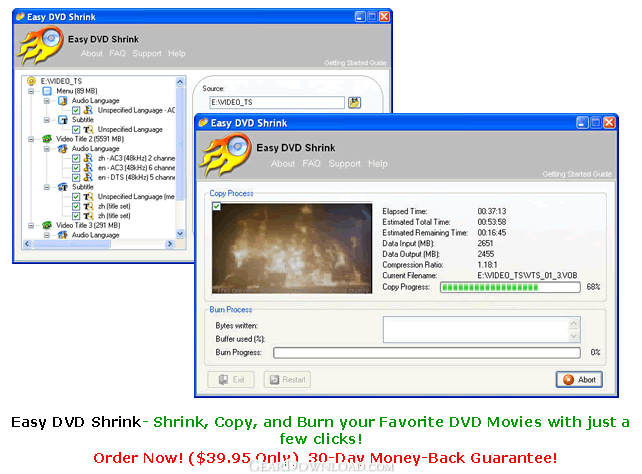Click the Source path input field
The height and width of the screenshot is (474, 642).
pyautogui.click(x=277, y=102)
